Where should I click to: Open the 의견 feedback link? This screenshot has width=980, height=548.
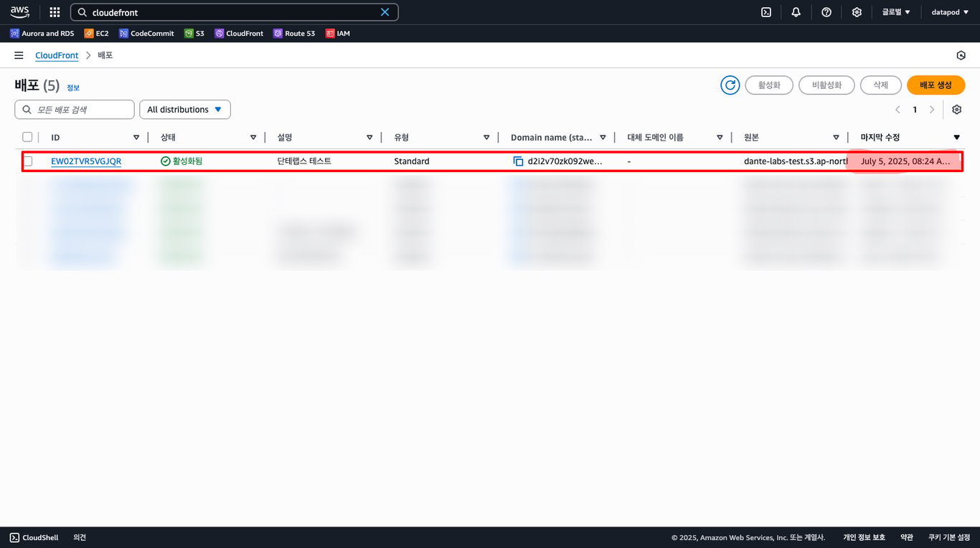coord(80,537)
